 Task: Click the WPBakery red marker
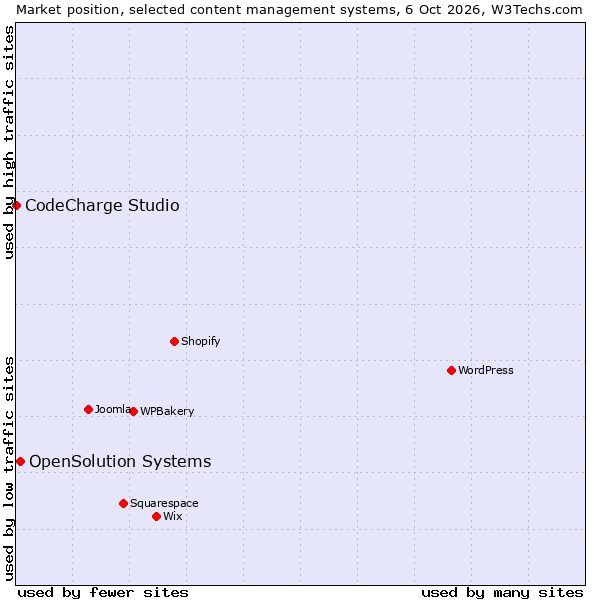tap(134, 412)
